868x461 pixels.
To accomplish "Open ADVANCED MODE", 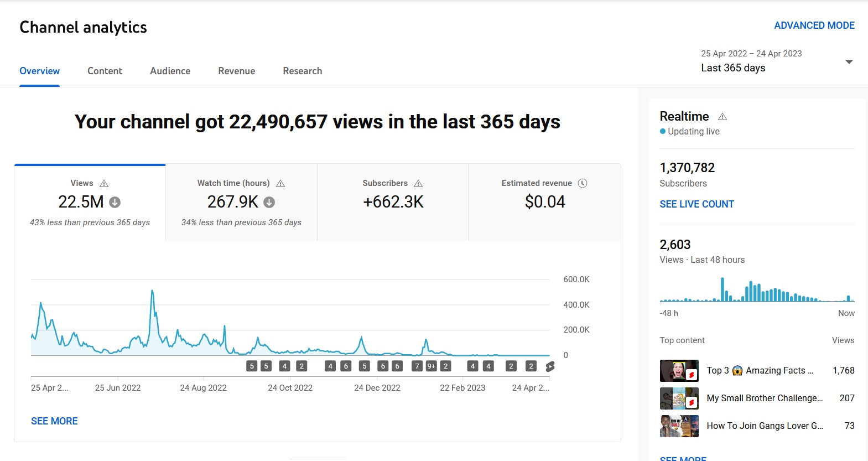I will click(x=814, y=25).
